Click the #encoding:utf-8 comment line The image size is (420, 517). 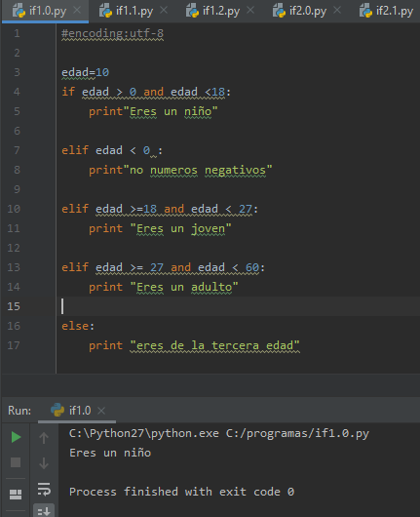(112, 33)
